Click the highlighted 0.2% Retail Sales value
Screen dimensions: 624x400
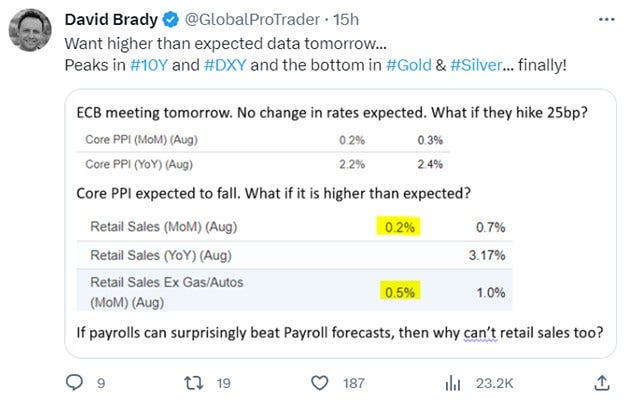pos(399,227)
